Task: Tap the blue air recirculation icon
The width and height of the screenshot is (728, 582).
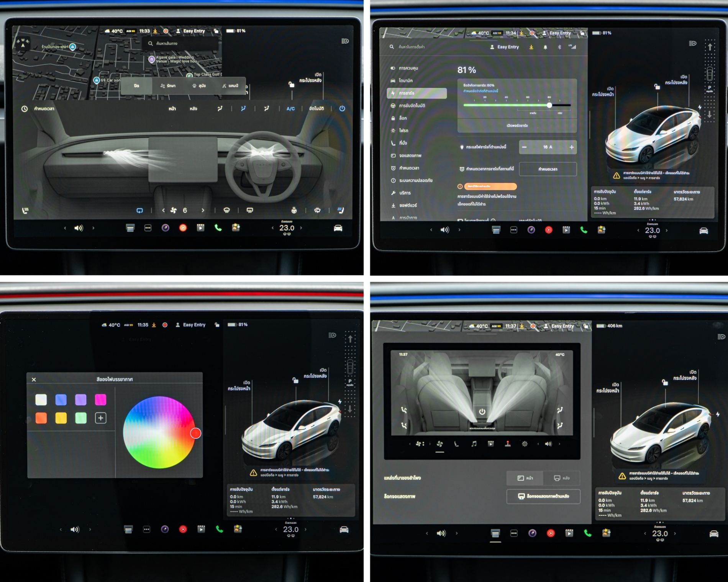Action: point(140,211)
